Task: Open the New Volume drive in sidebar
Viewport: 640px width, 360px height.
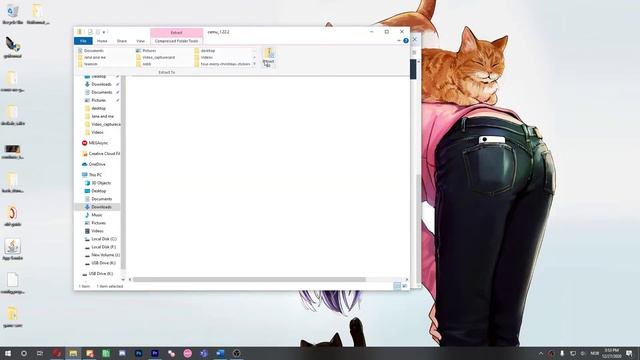Action: pos(105,255)
